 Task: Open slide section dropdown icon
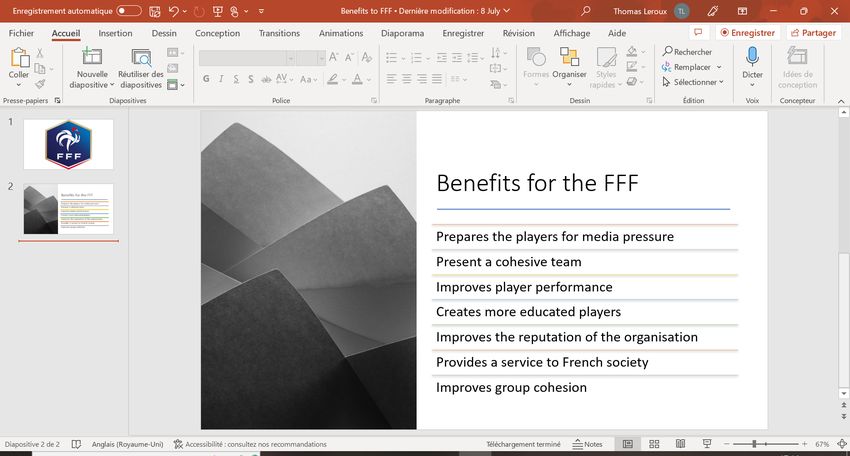click(x=176, y=85)
